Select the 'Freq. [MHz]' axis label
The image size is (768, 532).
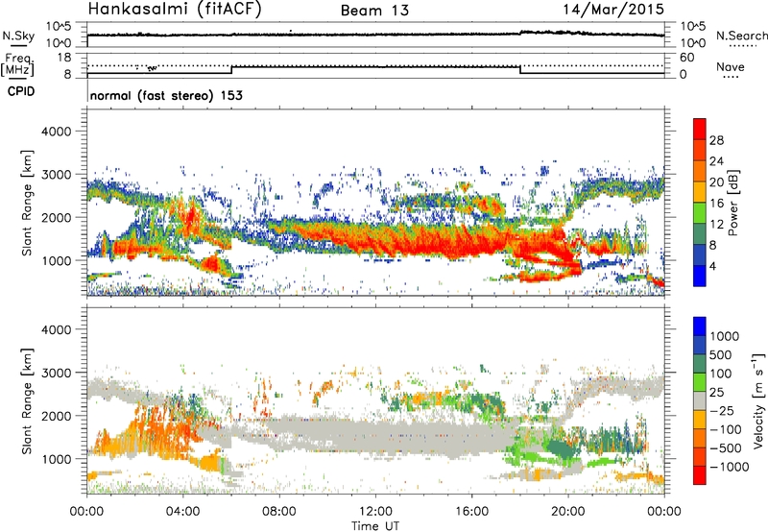pyautogui.click(x=17, y=65)
